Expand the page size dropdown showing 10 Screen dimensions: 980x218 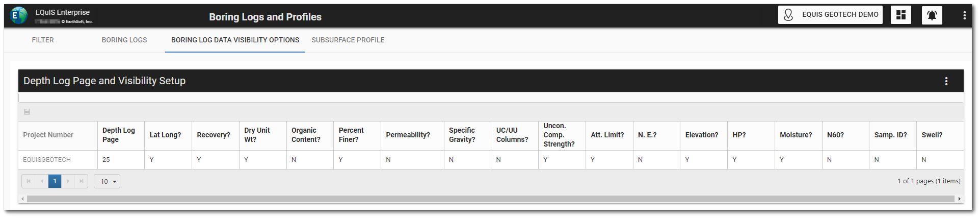coord(107,181)
